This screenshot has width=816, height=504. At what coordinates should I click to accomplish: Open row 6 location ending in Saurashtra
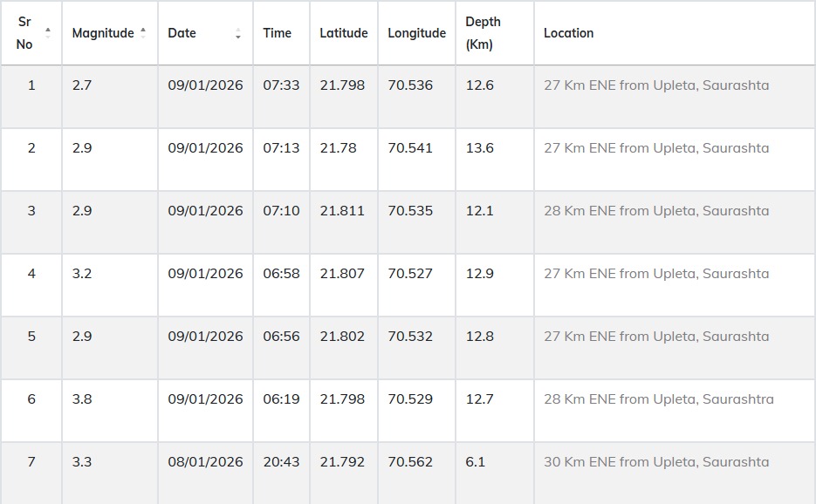[658, 399]
